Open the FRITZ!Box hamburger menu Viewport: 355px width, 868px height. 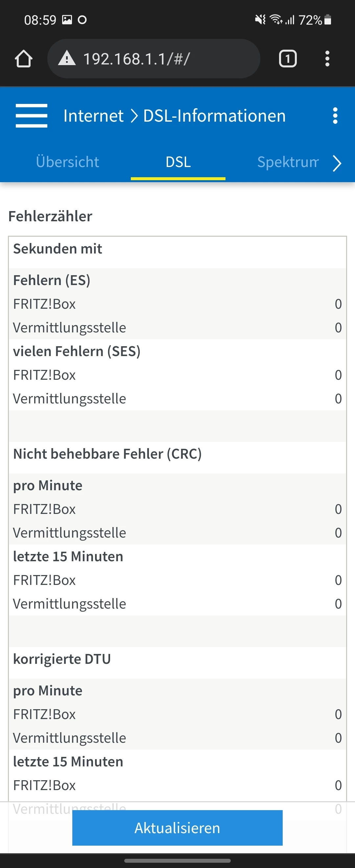pyautogui.click(x=31, y=116)
